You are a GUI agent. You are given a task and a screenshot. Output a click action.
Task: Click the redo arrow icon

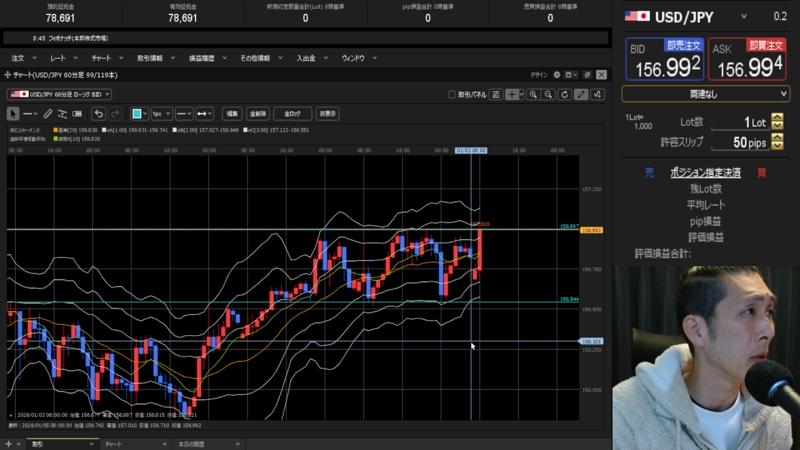(x=115, y=113)
